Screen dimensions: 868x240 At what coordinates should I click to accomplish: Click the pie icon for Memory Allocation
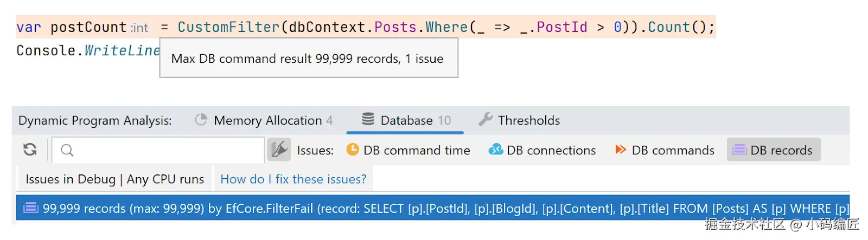click(x=201, y=120)
